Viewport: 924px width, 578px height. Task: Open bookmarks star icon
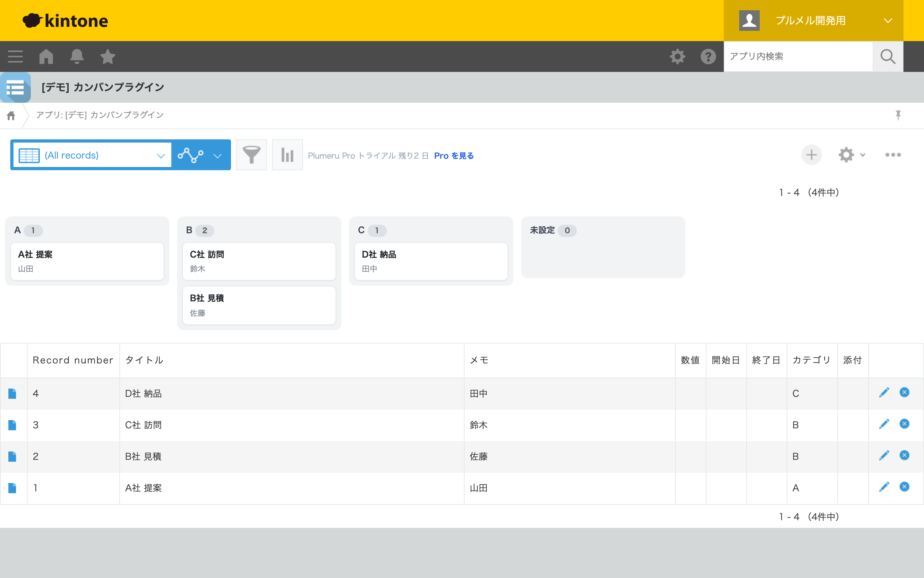108,57
